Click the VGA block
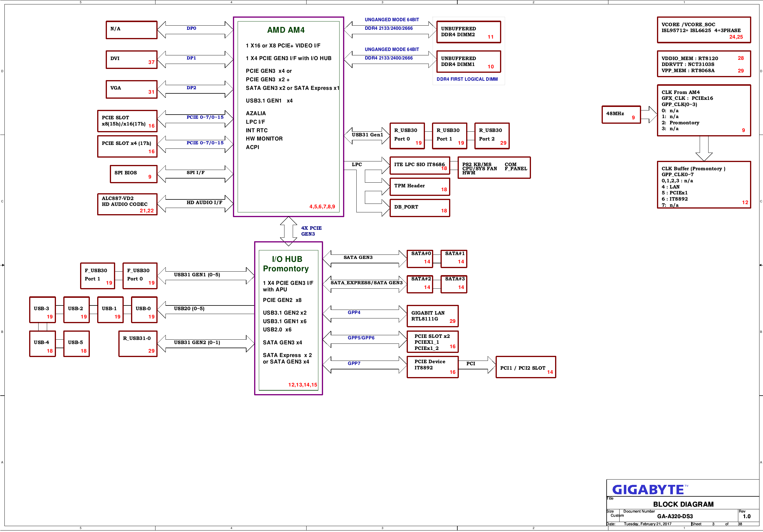This screenshot has height=532, width=763. pos(132,89)
